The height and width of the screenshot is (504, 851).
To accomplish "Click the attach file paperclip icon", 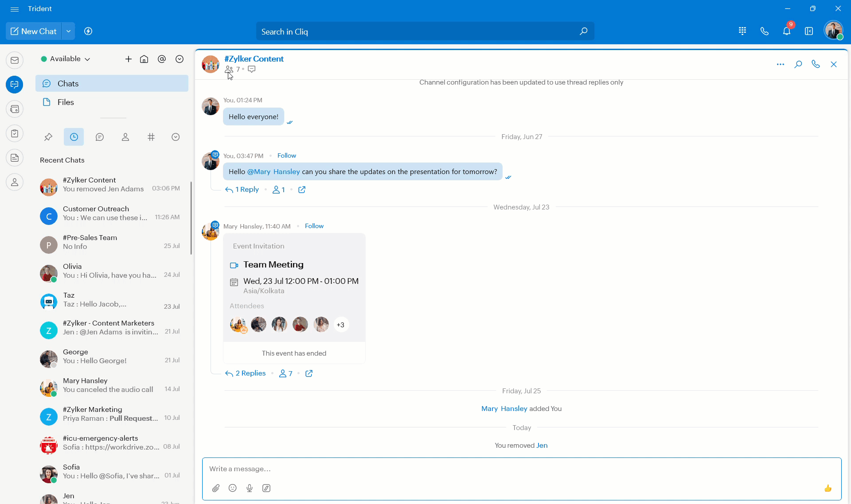I will (216, 488).
